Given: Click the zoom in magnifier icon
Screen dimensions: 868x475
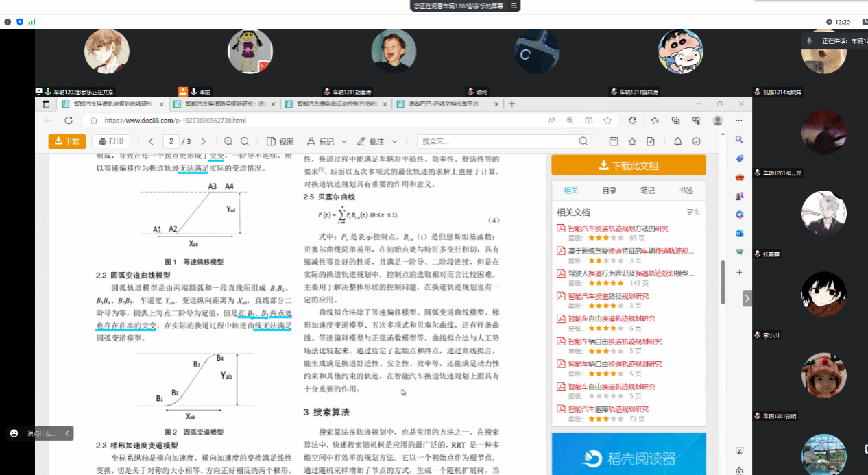Looking at the screenshot, I should pos(228,141).
